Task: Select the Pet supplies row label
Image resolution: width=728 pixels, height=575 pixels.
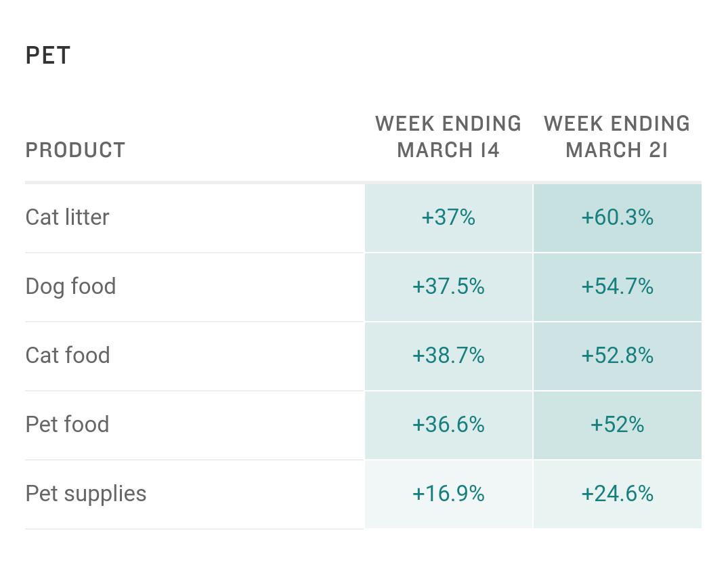Action: 86,494
